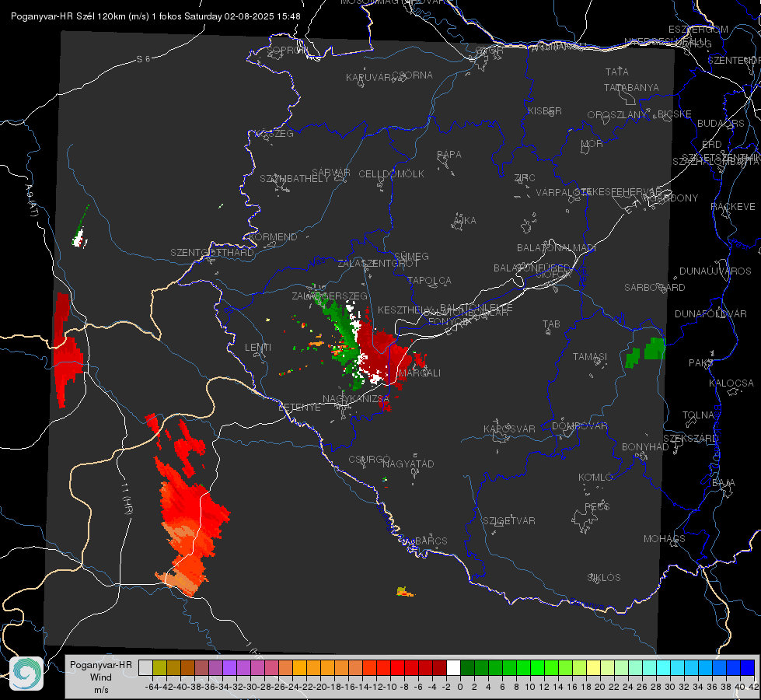Click the BALATONFÜRED city label
761x700 pixels.
tap(532, 268)
